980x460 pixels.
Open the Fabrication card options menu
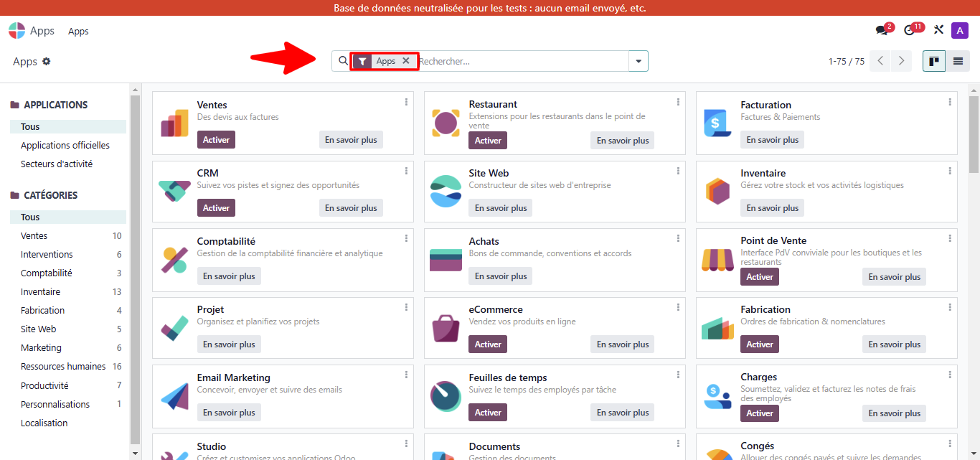pos(950,306)
